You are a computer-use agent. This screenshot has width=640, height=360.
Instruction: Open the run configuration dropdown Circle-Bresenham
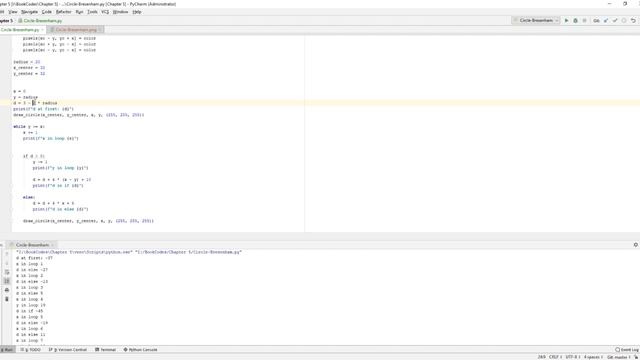tap(536, 20)
